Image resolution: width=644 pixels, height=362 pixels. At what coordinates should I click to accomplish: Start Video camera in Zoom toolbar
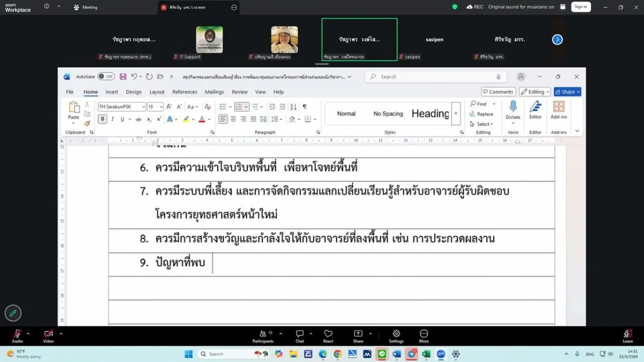[48, 336]
